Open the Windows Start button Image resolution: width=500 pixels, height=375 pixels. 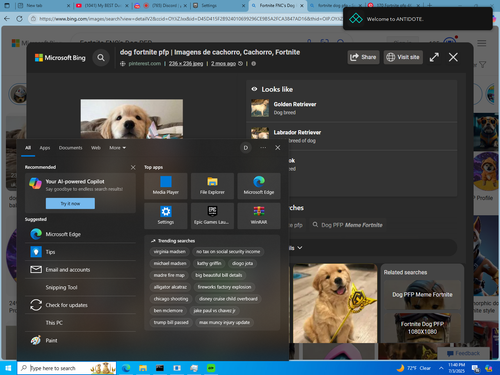tap(8, 368)
